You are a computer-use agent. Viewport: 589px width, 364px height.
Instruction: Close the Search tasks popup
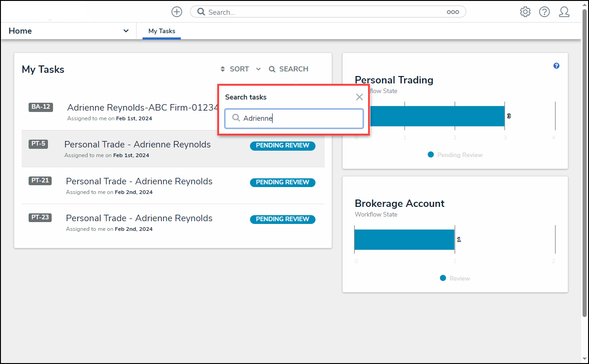359,97
